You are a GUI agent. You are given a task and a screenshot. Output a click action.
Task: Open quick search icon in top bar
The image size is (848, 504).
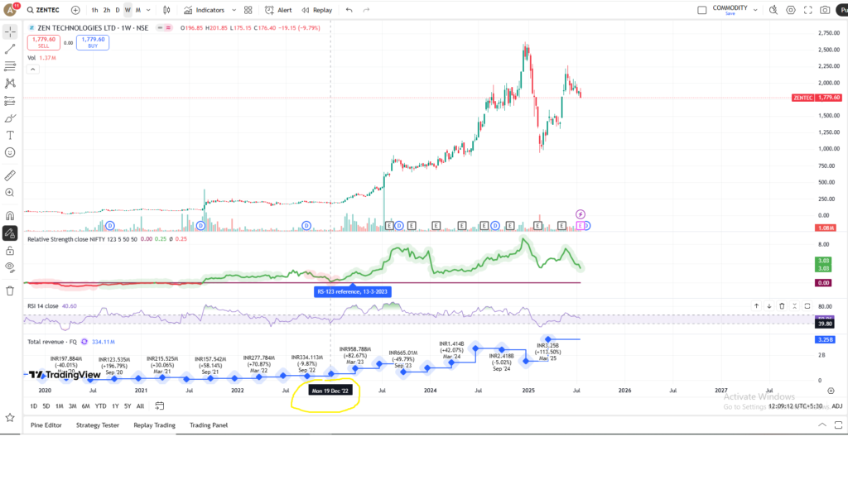point(773,10)
